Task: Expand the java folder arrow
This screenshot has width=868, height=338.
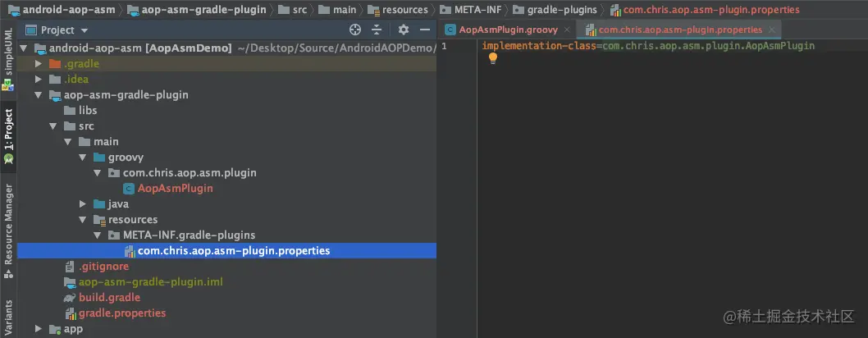Action: pos(83,204)
